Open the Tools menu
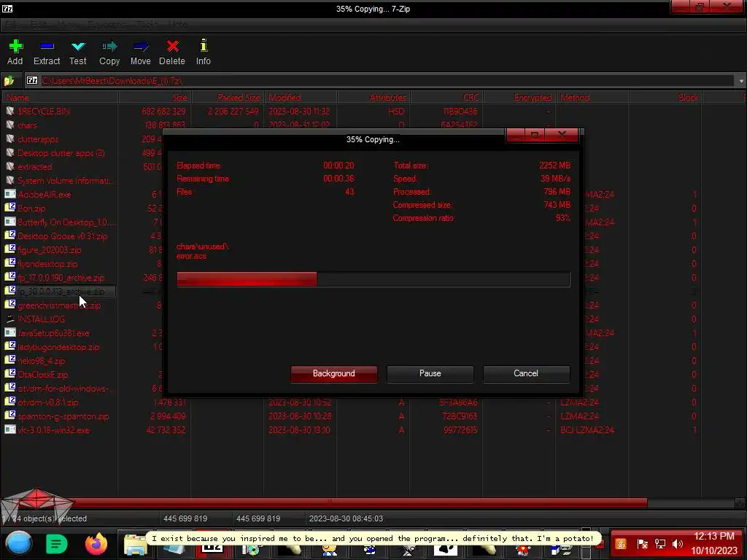Screen dimensions: 747x560 [147, 24]
